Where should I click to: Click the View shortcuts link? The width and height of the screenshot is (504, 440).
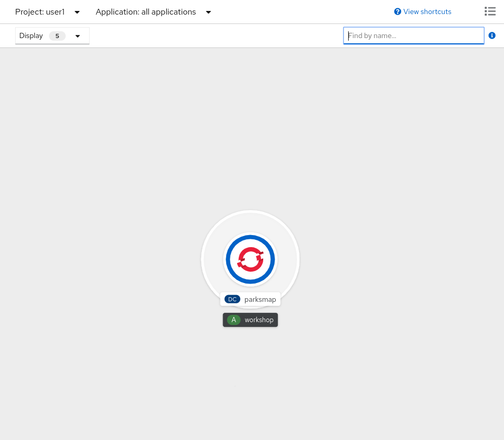coord(427,12)
